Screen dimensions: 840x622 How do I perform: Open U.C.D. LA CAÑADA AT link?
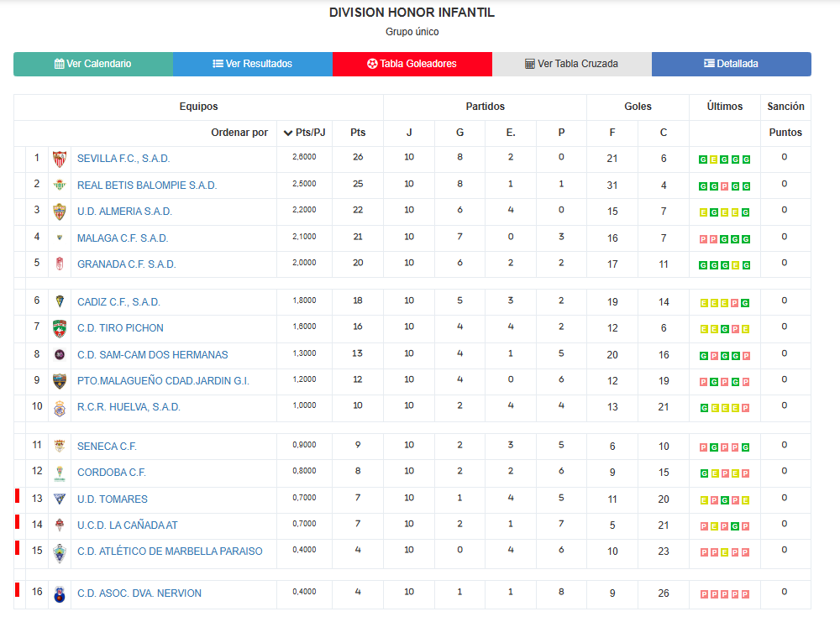(127, 525)
